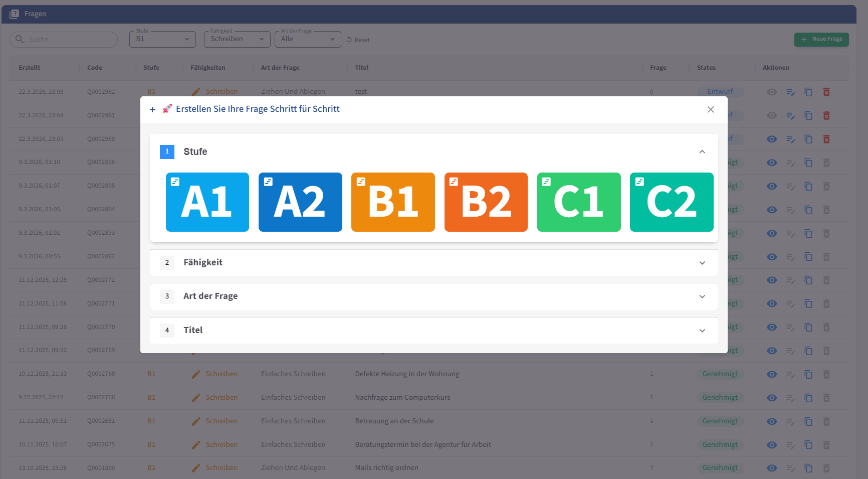Image resolution: width=868 pixels, height=479 pixels.
Task: Copy question Q0002766 with duplicate icon
Action: coord(808,398)
